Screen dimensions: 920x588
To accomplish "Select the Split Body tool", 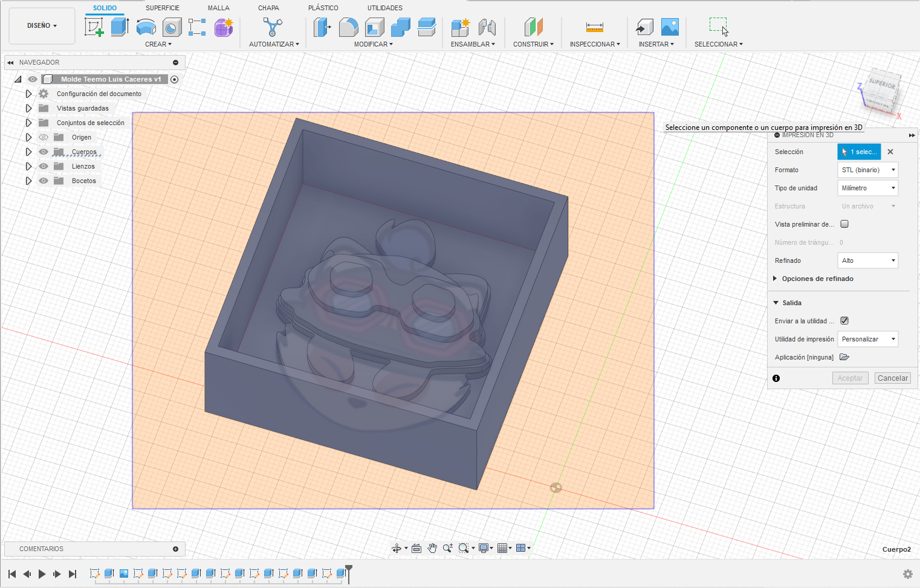I will (x=426, y=27).
